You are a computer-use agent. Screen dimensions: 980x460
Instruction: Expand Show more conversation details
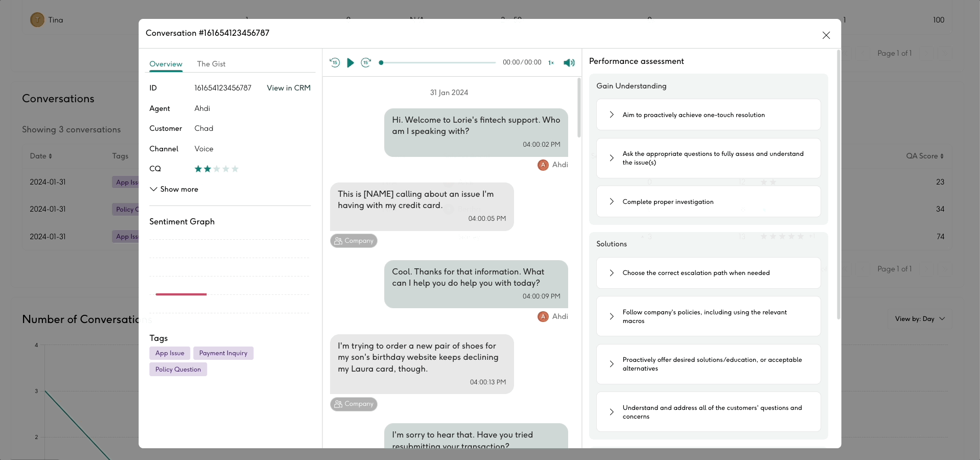tap(174, 189)
